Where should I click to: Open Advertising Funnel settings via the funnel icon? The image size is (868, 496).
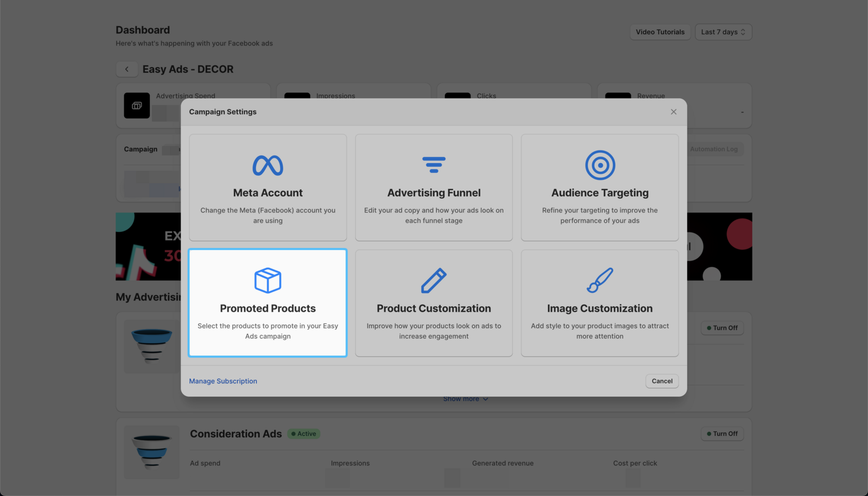pyautogui.click(x=433, y=165)
